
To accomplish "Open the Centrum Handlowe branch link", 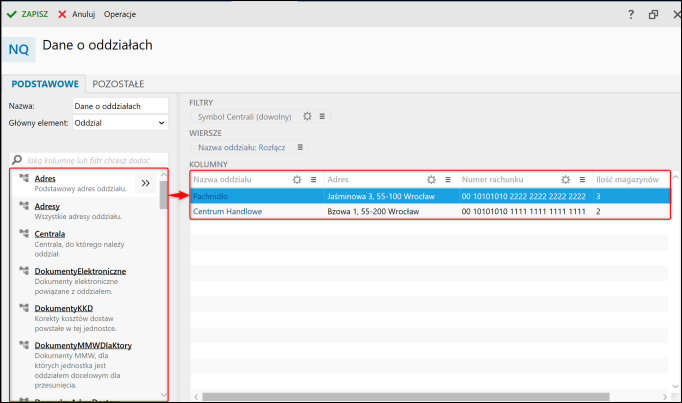I will pos(227,212).
